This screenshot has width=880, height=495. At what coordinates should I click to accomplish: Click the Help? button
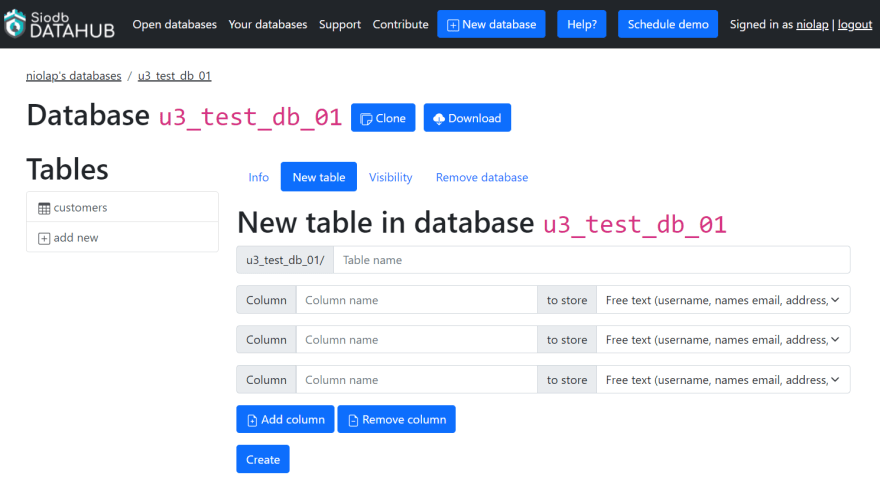(x=581, y=24)
